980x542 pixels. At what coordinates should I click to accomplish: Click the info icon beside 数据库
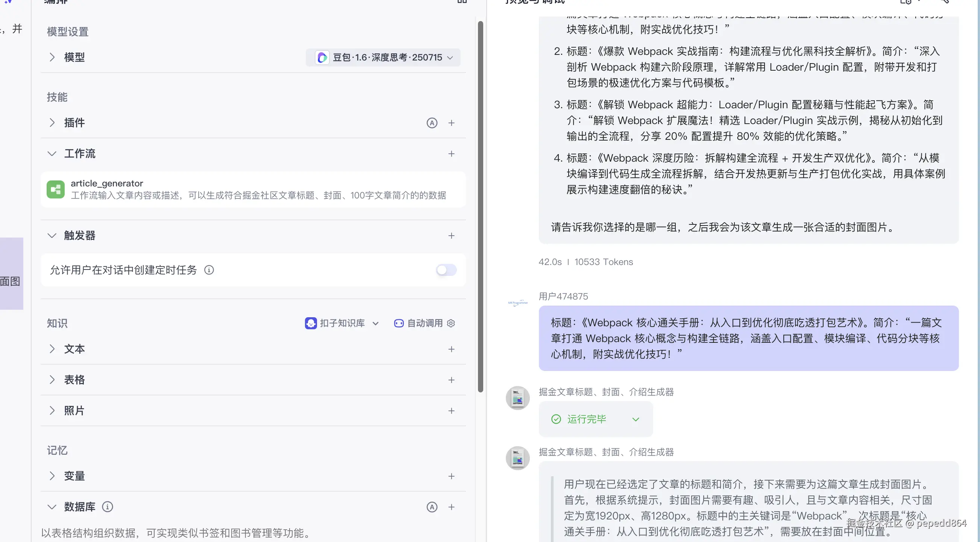(108, 507)
